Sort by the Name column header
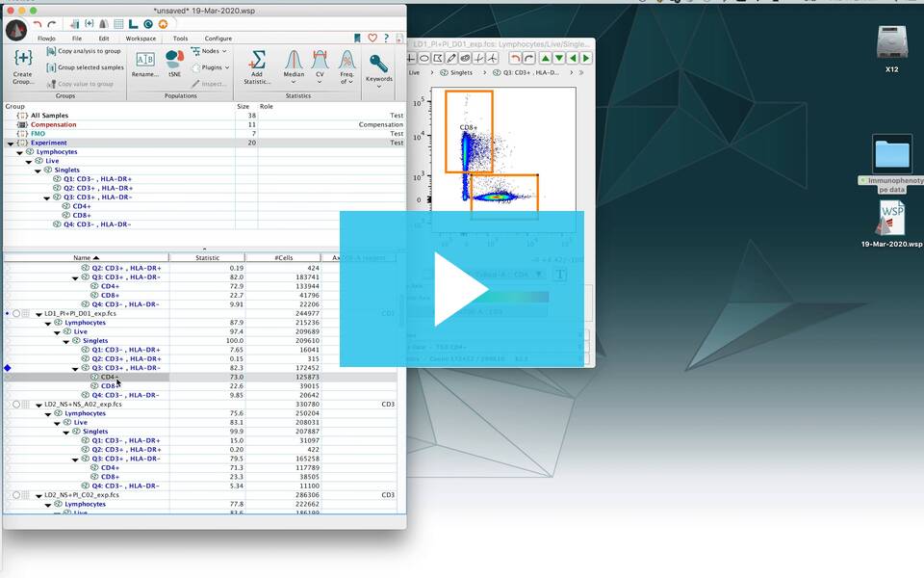Image resolution: width=924 pixels, height=578 pixels. [86, 258]
